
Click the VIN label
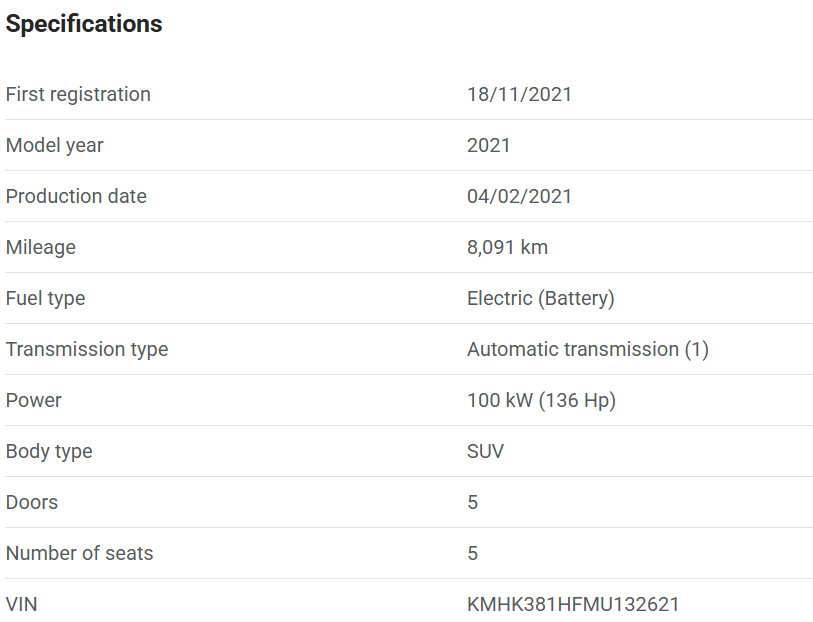[x=22, y=604]
